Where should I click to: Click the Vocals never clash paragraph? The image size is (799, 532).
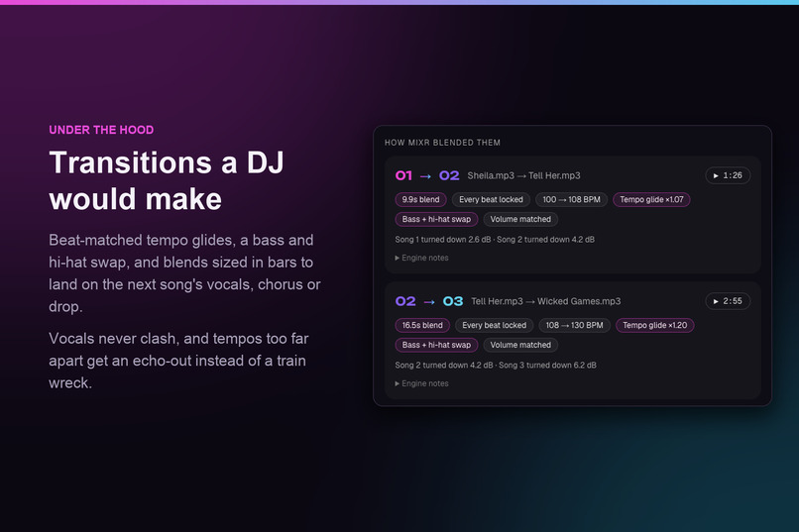click(x=178, y=361)
